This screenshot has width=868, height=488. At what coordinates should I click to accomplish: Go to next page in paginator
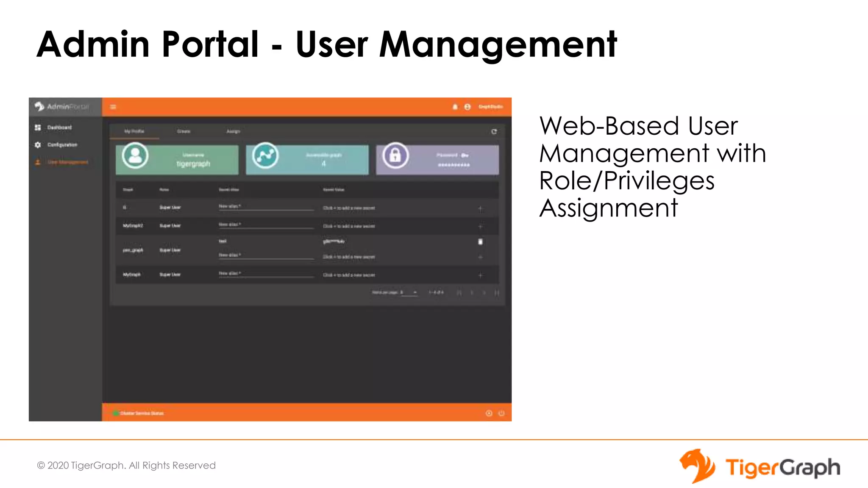(484, 293)
